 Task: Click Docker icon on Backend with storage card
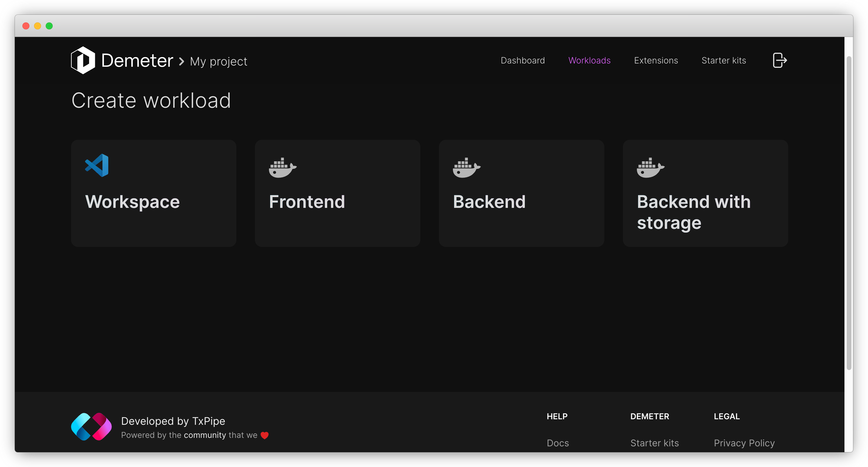[650, 167]
